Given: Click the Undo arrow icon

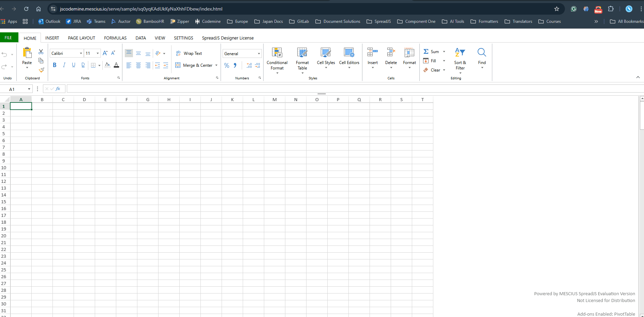Looking at the screenshot, I should (x=4, y=54).
